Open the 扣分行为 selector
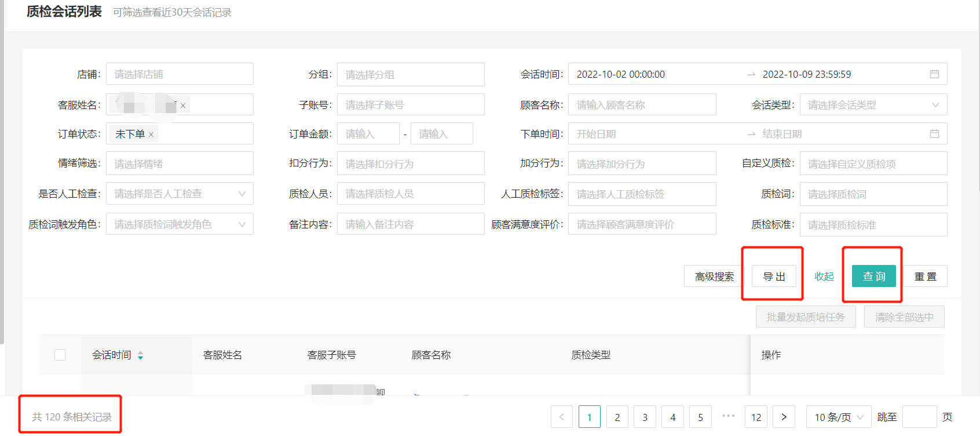 411,163
